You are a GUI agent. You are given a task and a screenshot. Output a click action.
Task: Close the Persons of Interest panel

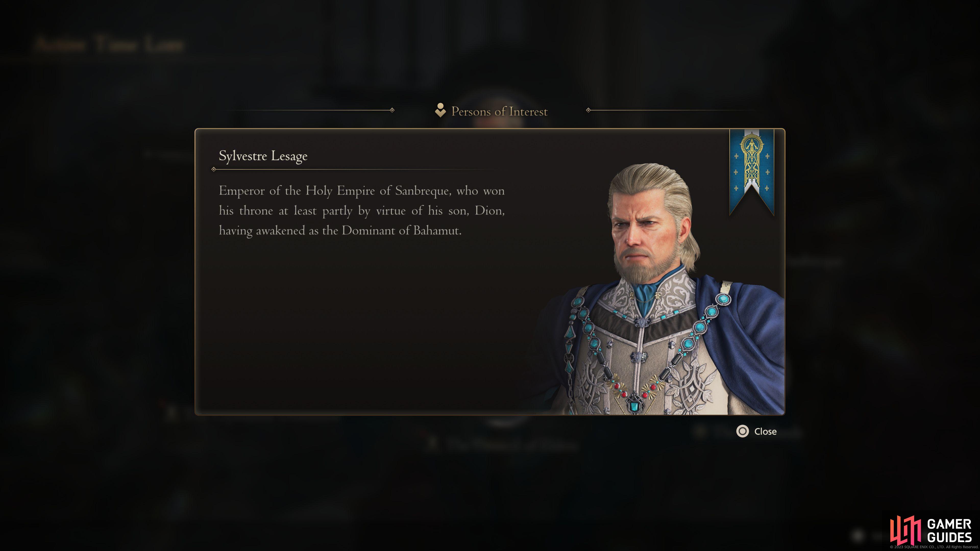tap(757, 431)
